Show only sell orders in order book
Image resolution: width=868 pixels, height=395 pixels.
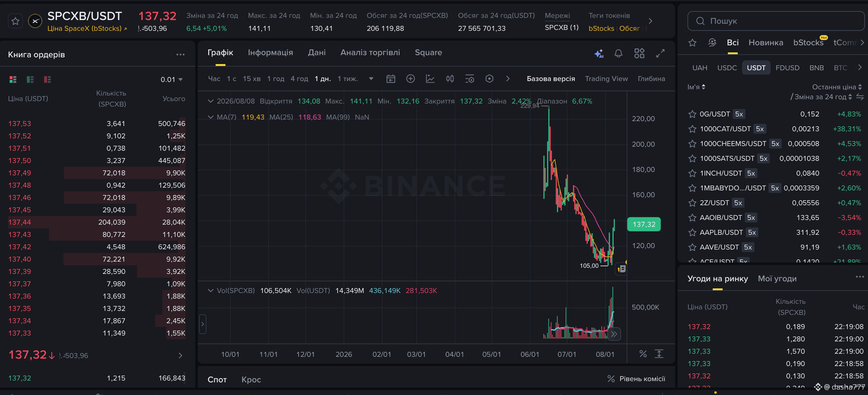click(x=47, y=79)
